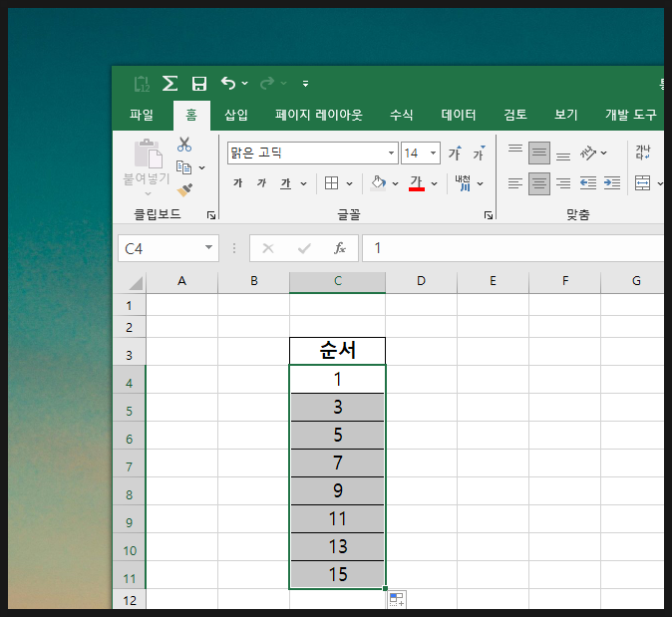Screen dimensions: 672x617
Task: Increase the font size
Action: pos(455,153)
